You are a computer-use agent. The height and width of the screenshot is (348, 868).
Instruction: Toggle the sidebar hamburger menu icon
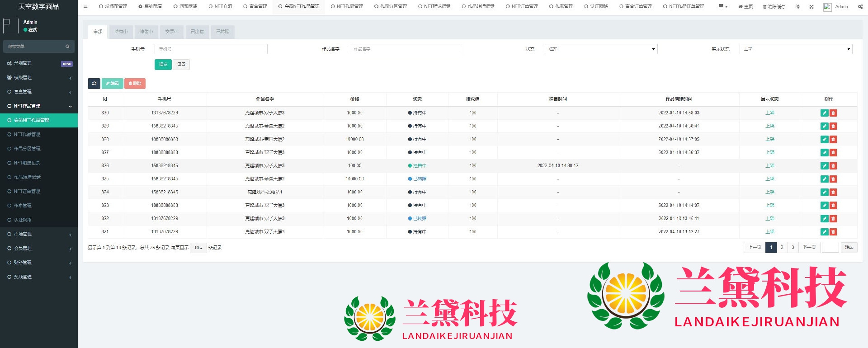pyautogui.click(x=85, y=6)
